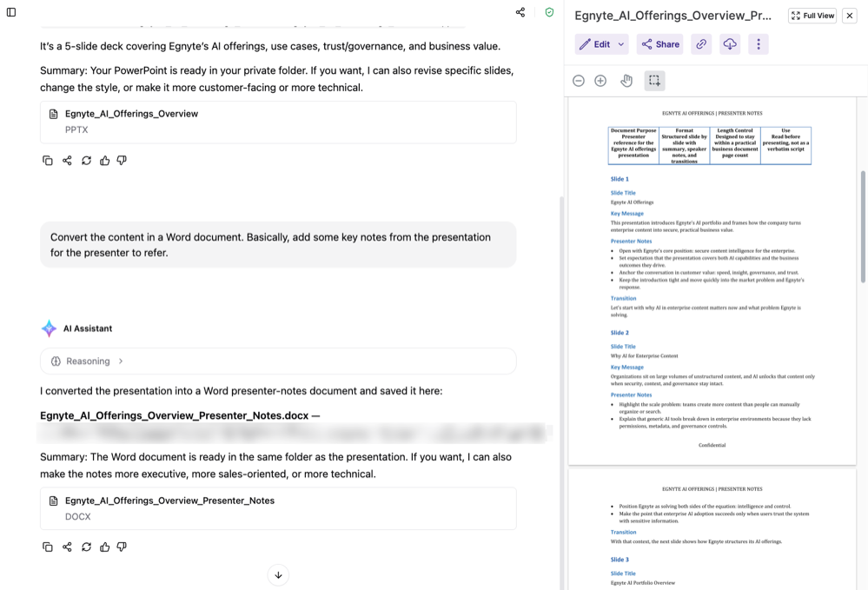
Task: Zoom out with the minus icon
Action: tap(579, 81)
